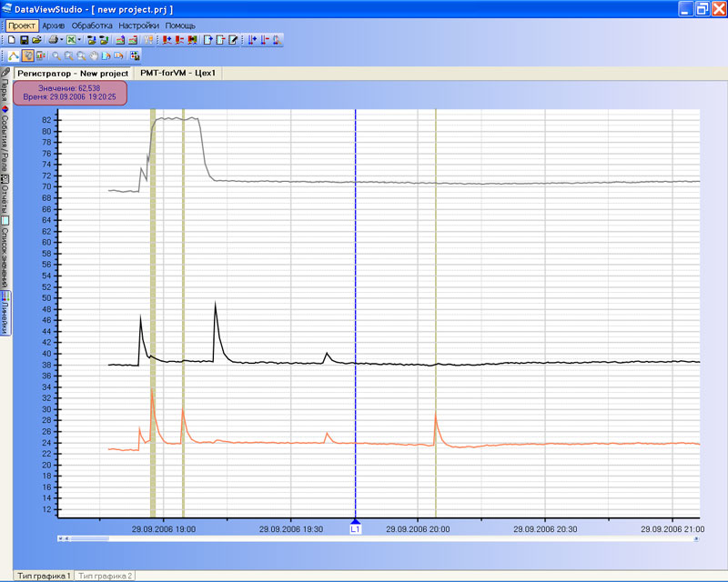
Task: Click the color settings save icon
Action: click(135, 56)
